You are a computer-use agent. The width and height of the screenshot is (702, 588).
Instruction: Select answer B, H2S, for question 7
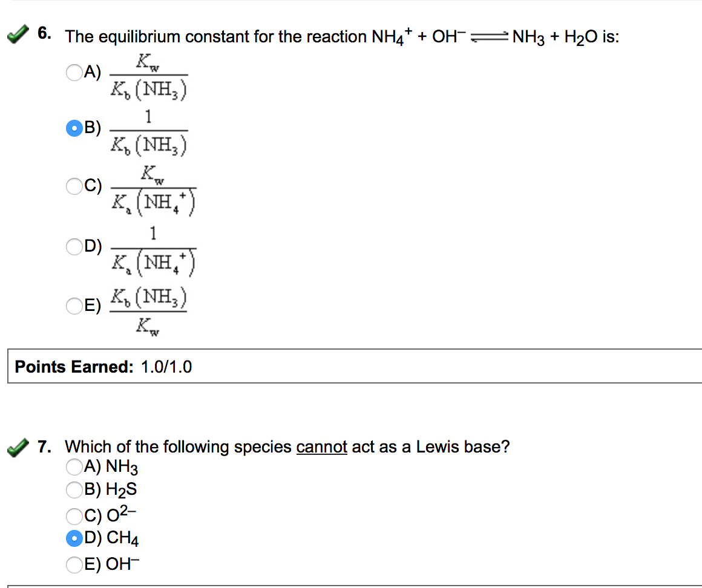(x=73, y=490)
